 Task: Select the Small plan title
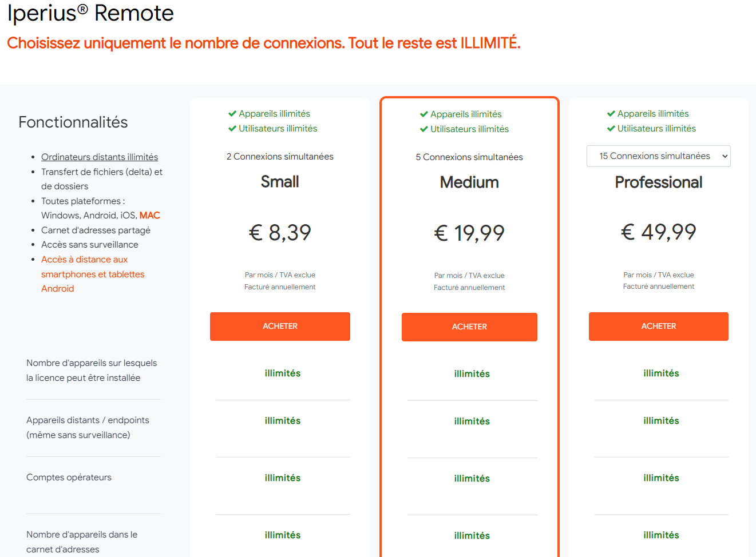click(280, 182)
